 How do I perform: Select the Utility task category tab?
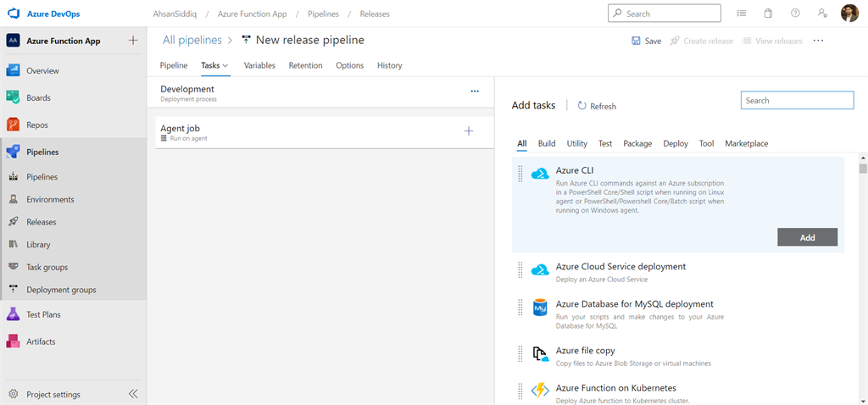(576, 143)
